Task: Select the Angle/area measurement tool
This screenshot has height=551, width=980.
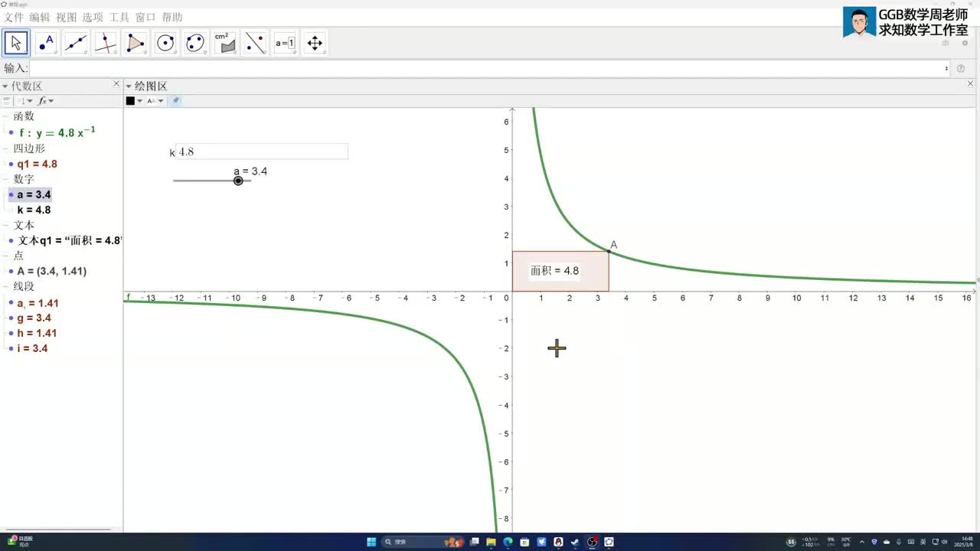Action: click(x=225, y=43)
